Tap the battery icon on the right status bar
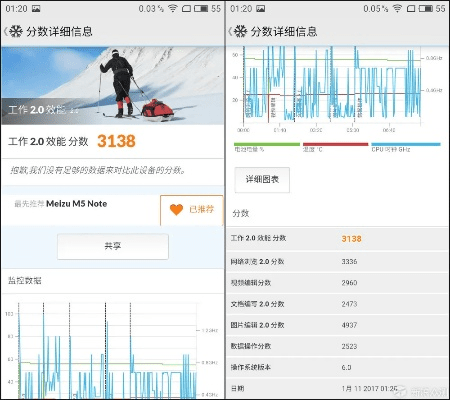 click(x=426, y=9)
